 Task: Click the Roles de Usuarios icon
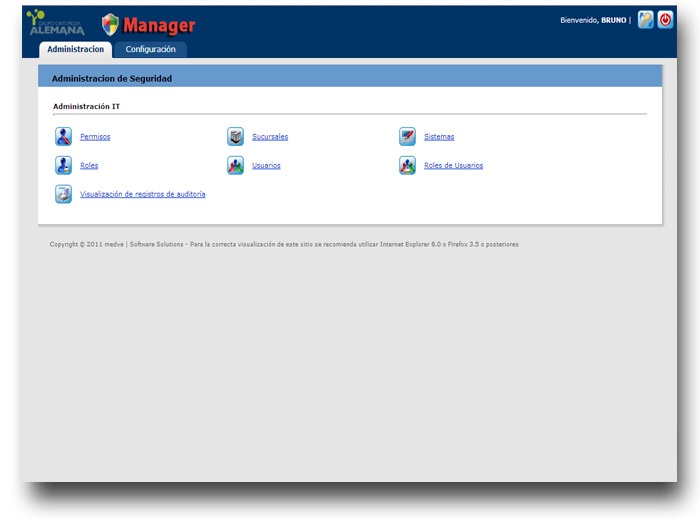pyautogui.click(x=407, y=166)
